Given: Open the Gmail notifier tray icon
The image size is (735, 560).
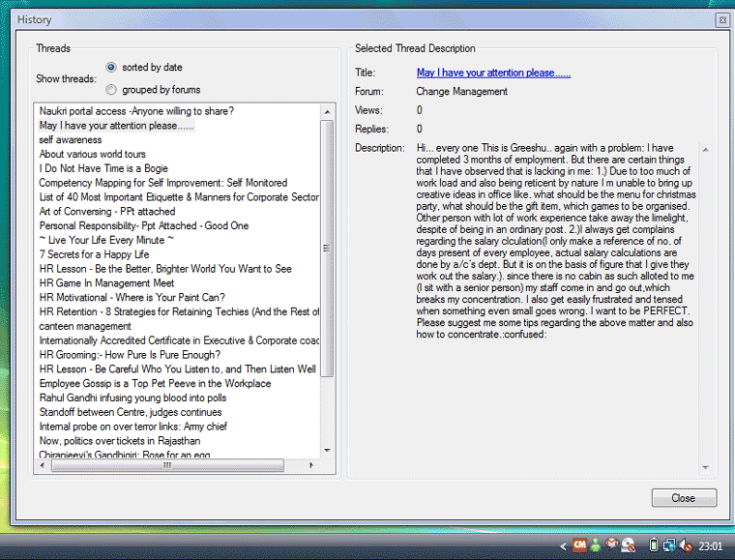Looking at the screenshot, I should [612, 545].
